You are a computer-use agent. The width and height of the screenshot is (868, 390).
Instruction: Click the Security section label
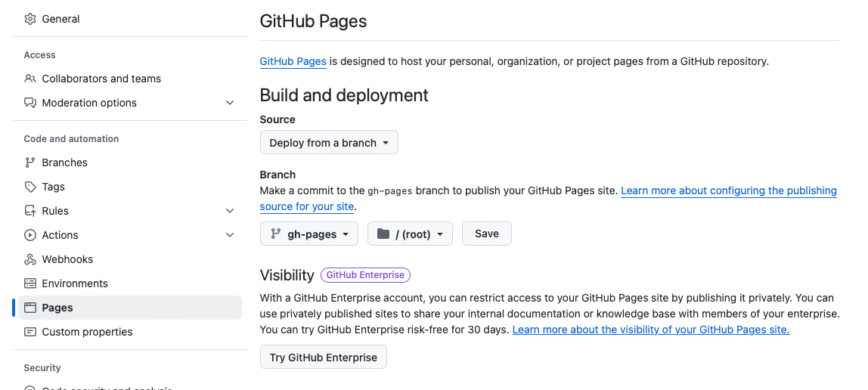(x=42, y=368)
